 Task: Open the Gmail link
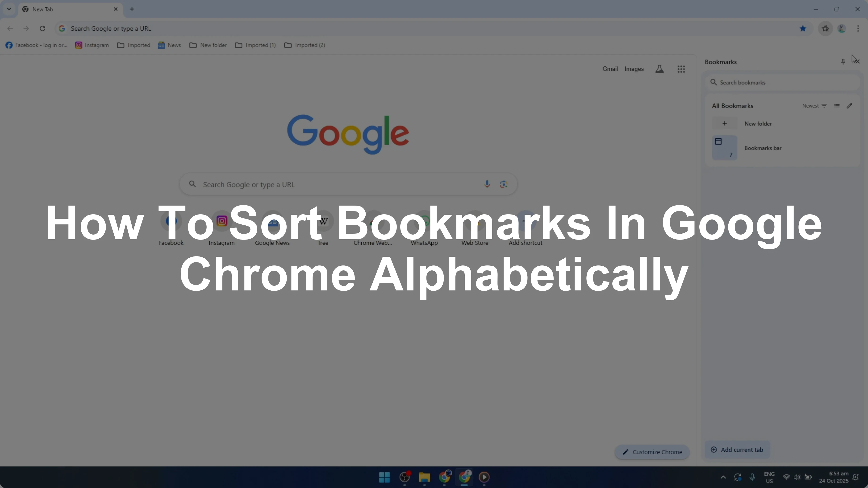pyautogui.click(x=610, y=69)
